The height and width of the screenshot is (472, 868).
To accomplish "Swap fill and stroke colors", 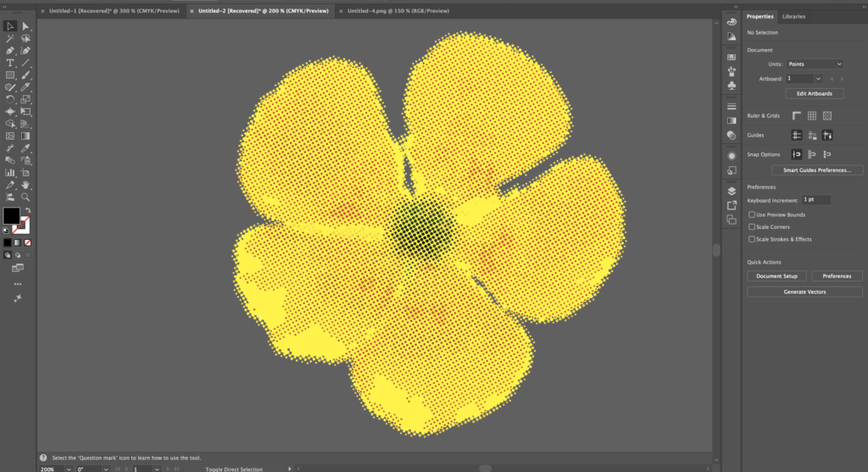I will [x=26, y=209].
